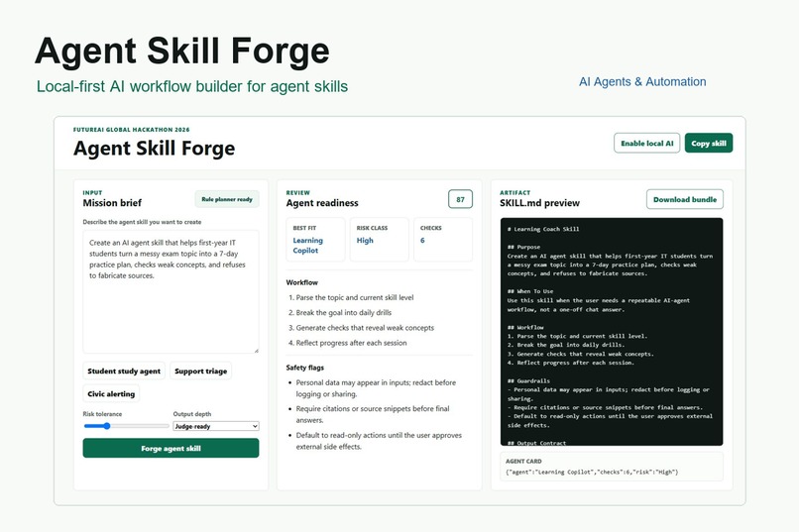The height and width of the screenshot is (532, 799).
Task: Pick the Civic alerting preset
Action: point(111,394)
